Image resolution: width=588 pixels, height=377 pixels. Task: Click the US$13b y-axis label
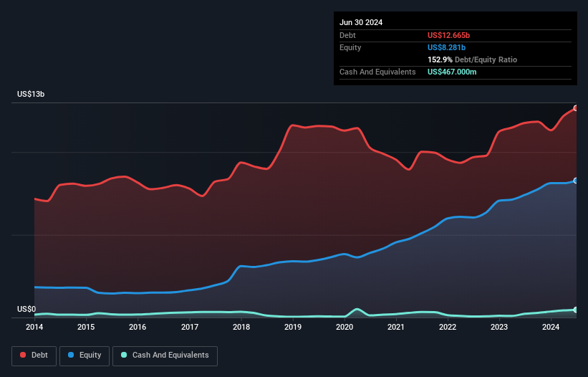pos(32,95)
